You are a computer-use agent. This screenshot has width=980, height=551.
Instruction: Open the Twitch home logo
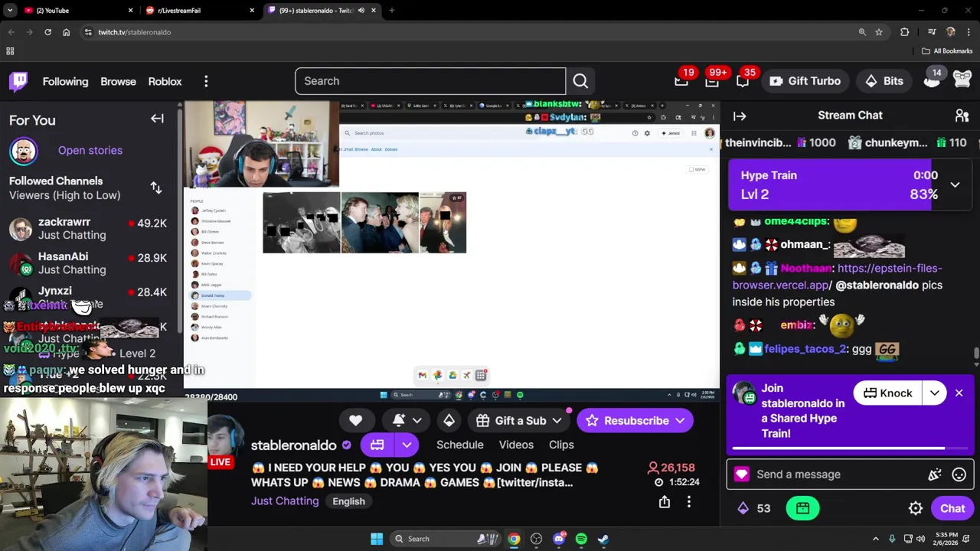[18, 81]
